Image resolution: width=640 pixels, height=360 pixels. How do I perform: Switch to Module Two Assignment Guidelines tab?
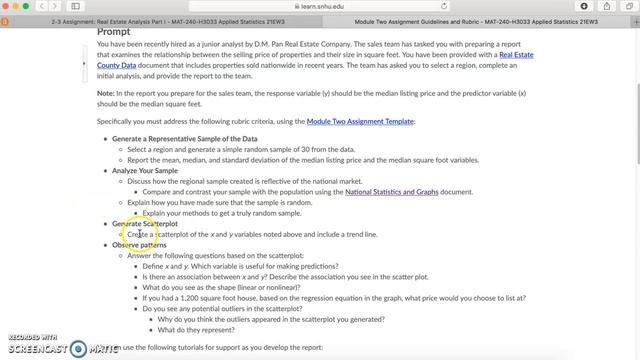click(x=476, y=22)
